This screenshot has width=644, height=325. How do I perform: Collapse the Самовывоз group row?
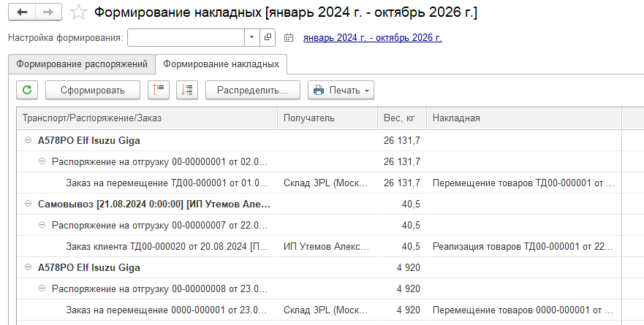28,204
